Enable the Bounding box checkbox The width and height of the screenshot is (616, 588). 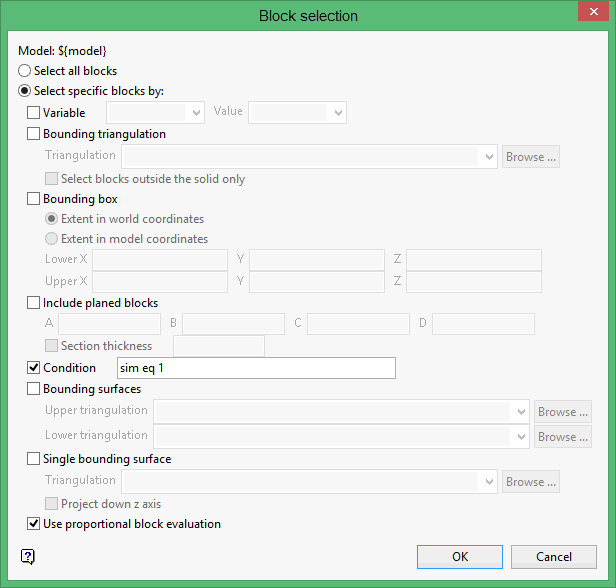[34, 199]
